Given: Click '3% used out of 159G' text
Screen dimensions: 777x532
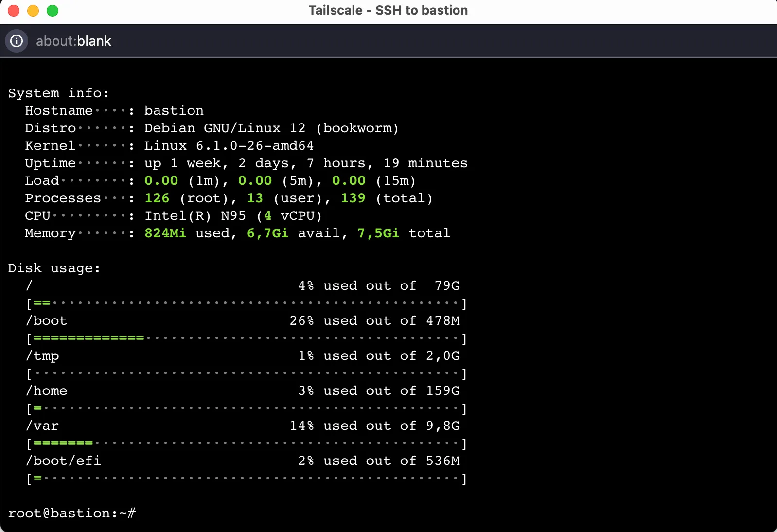Looking at the screenshot, I should pos(379,390).
